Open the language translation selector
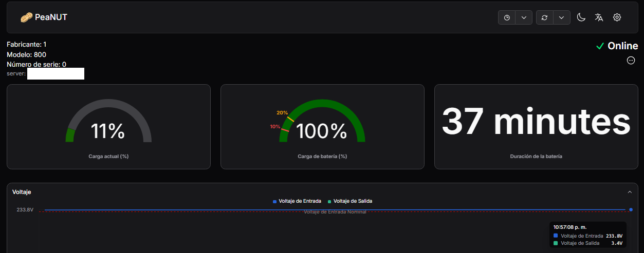 tap(599, 17)
